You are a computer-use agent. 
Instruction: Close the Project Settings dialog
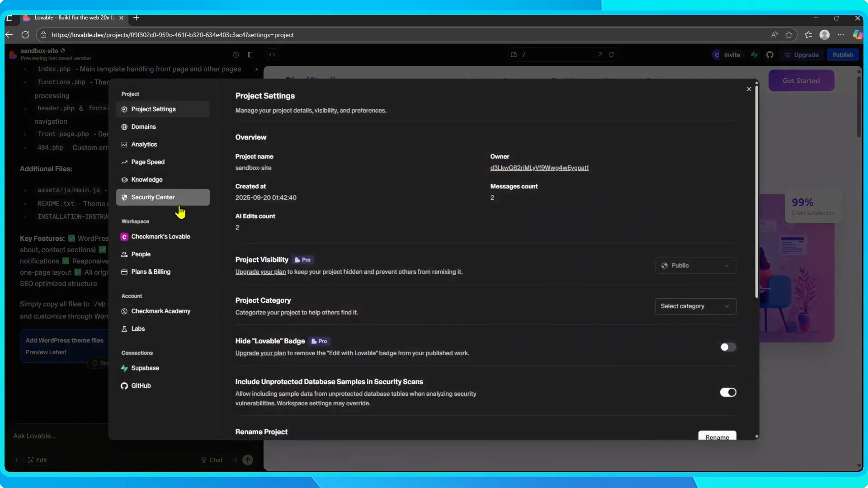pos(749,89)
